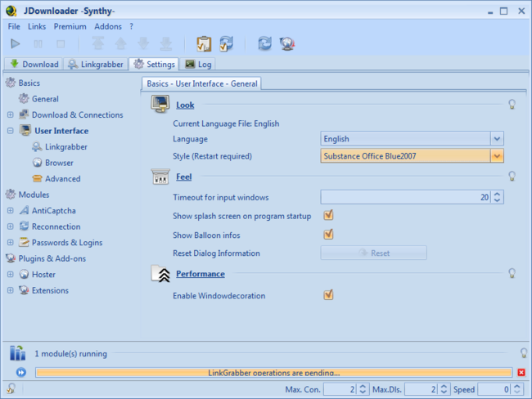Click the Feel section icon
The height and width of the screenshot is (399, 532).
coord(160,177)
